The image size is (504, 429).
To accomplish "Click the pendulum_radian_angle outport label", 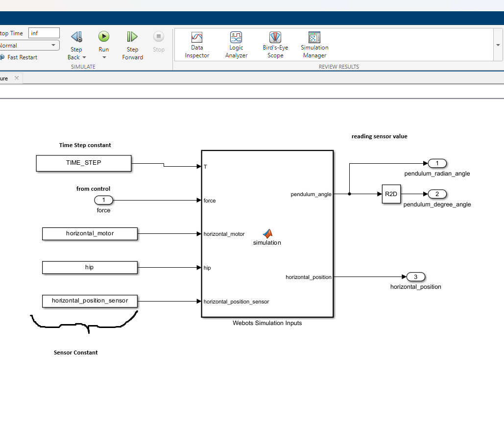I will (437, 174).
